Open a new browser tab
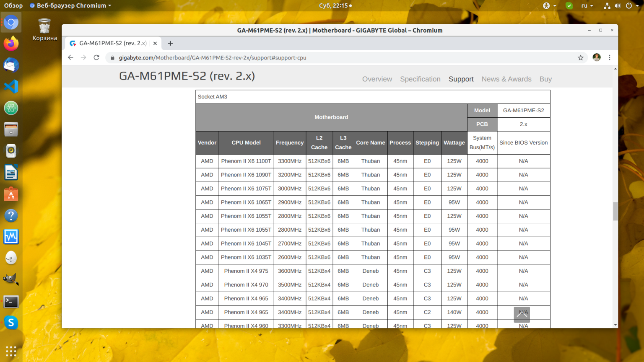The image size is (644, 362). coord(170,43)
